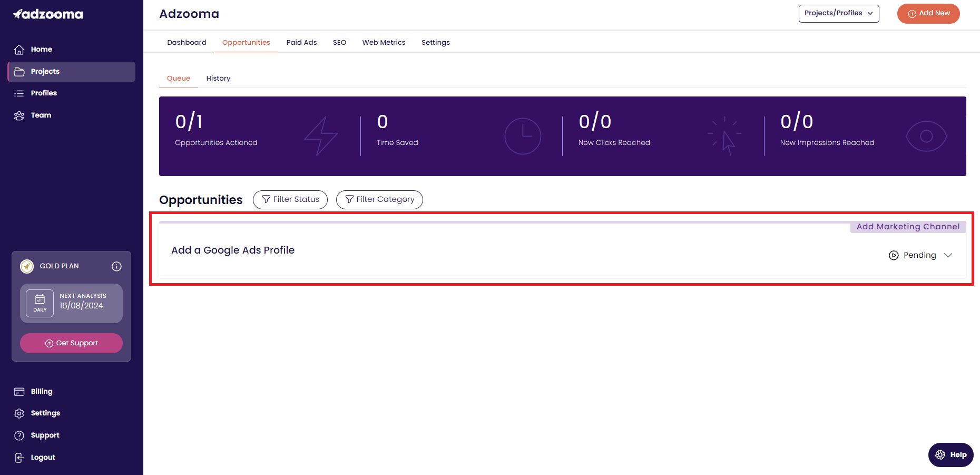The height and width of the screenshot is (475, 980).
Task: Click the Add New button
Action: coord(928,14)
